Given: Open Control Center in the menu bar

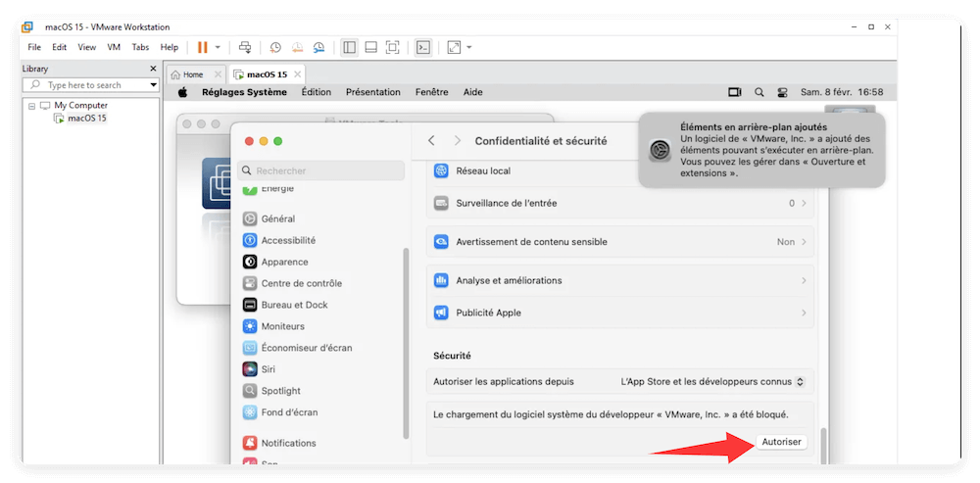Looking at the screenshot, I should [x=782, y=92].
